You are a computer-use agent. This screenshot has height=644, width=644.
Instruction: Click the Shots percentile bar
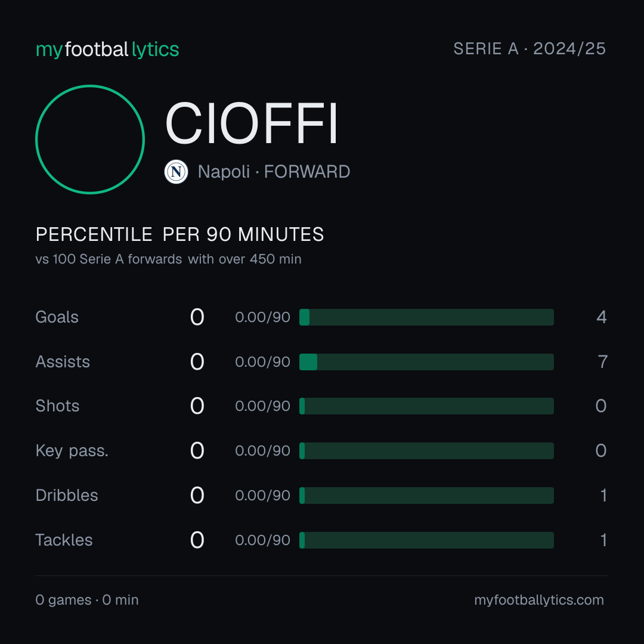[x=426, y=406]
